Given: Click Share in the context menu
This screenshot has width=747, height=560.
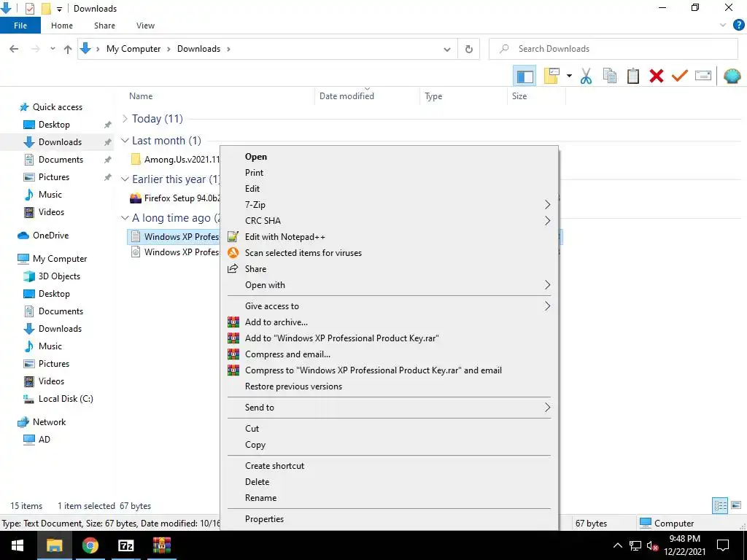Looking at the screenshot, I should (389, 269).
